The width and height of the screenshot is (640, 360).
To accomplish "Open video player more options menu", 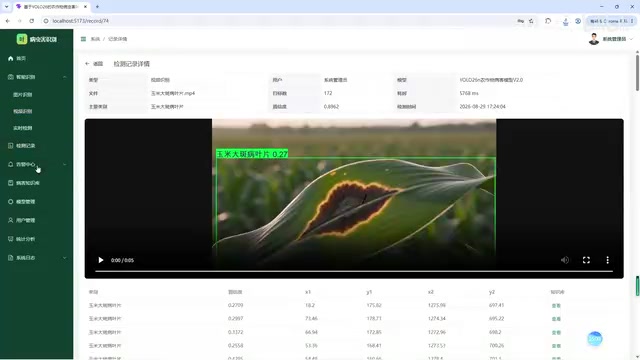I will [x=607, y=260].
